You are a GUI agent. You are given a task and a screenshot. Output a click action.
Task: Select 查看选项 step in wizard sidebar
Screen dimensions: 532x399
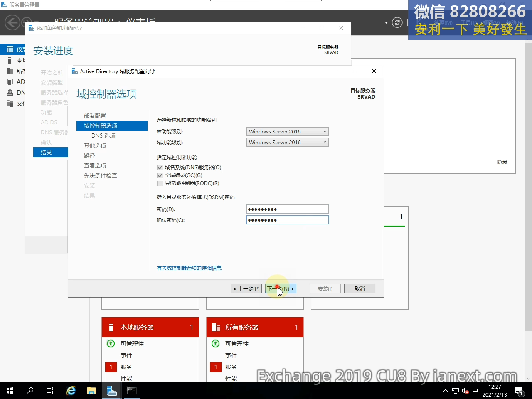95,166
